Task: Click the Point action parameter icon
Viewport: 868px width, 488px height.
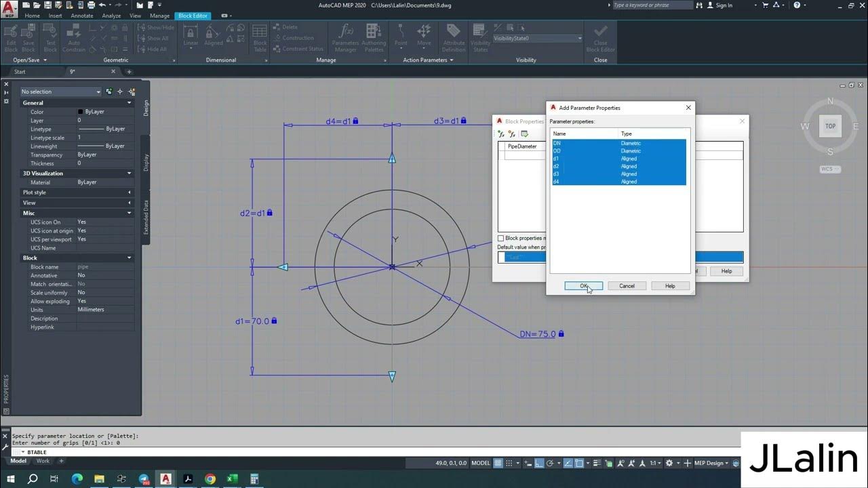Action: coord(401,35)
